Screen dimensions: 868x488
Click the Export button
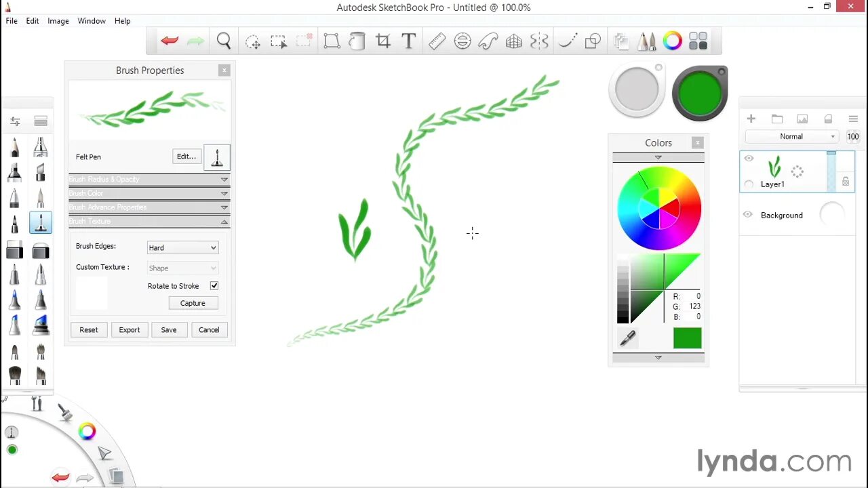tap(130, 330)
